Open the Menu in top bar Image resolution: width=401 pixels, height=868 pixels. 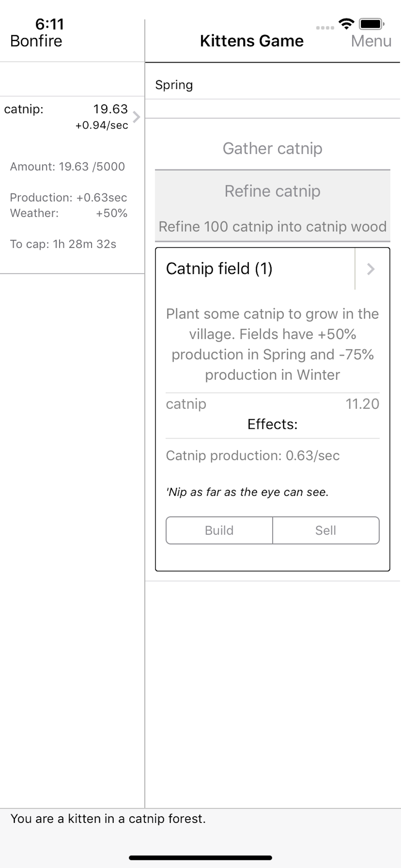(x=371, y=41)
